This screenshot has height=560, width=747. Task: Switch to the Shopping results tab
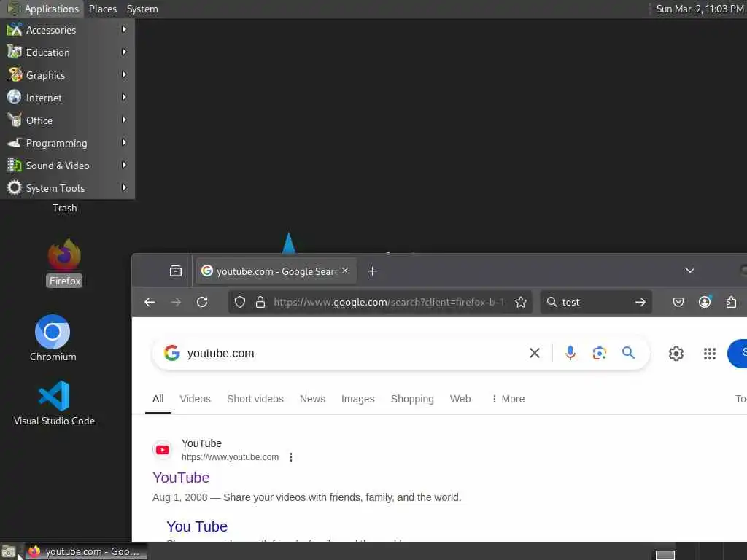point(412,399)
